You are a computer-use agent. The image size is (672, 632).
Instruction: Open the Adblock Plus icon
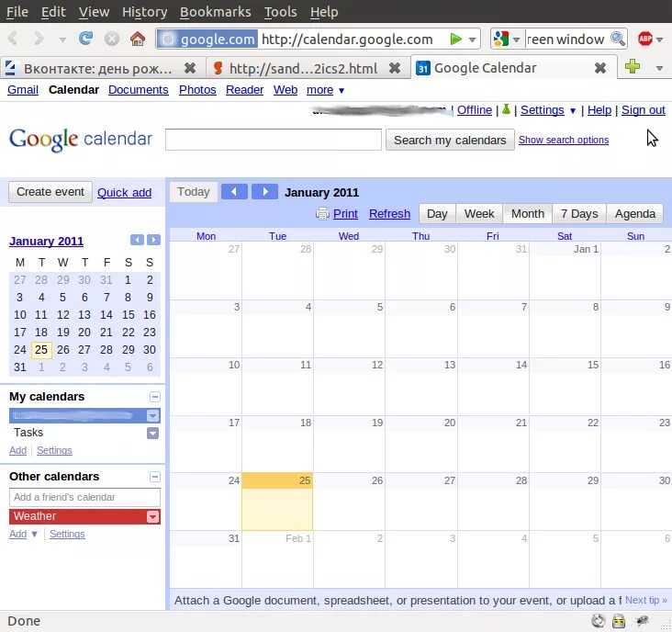click(645, 39)
